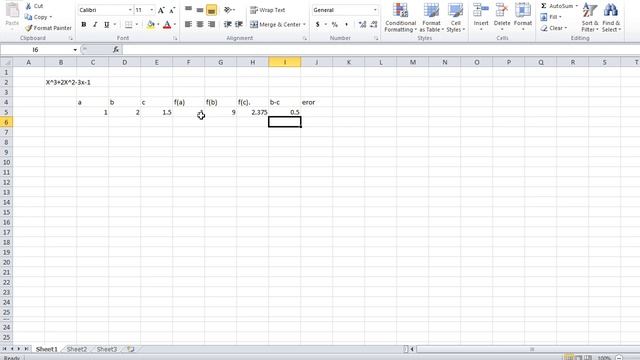Open the Fill menu
Screen dimensions: 640x360
tap(551, 17)
